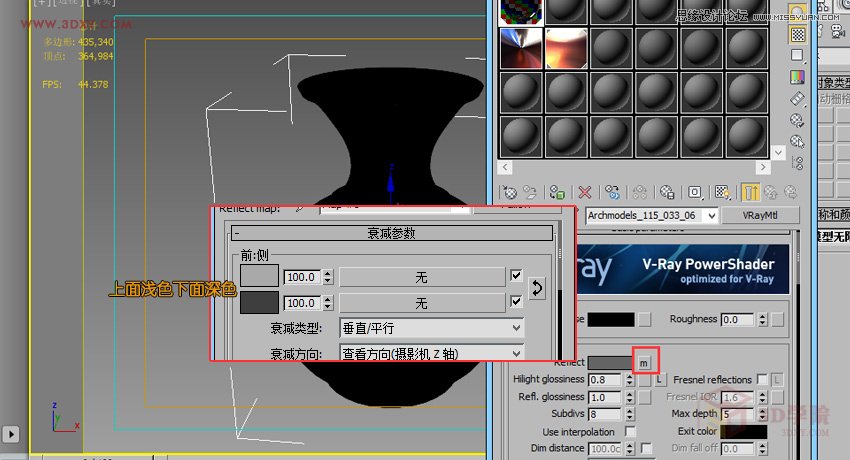This screenshot has height=460, width=850.
Task: Click Assign Material to Selection icon
Action: coord(557,192)
